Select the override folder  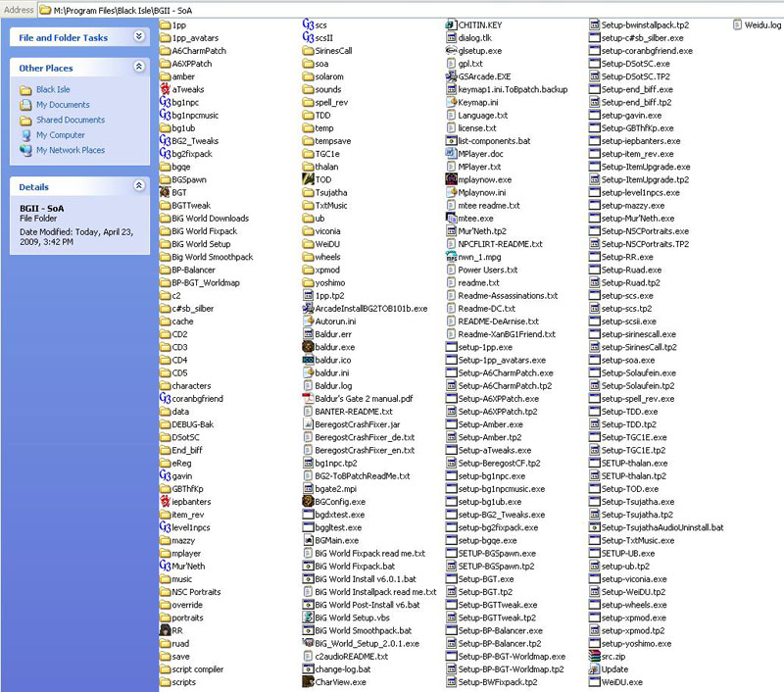[x=181, y=605]
